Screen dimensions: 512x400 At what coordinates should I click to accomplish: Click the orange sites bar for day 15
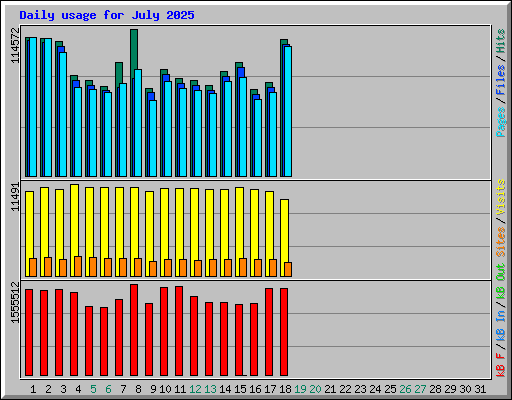coord(243,267)
